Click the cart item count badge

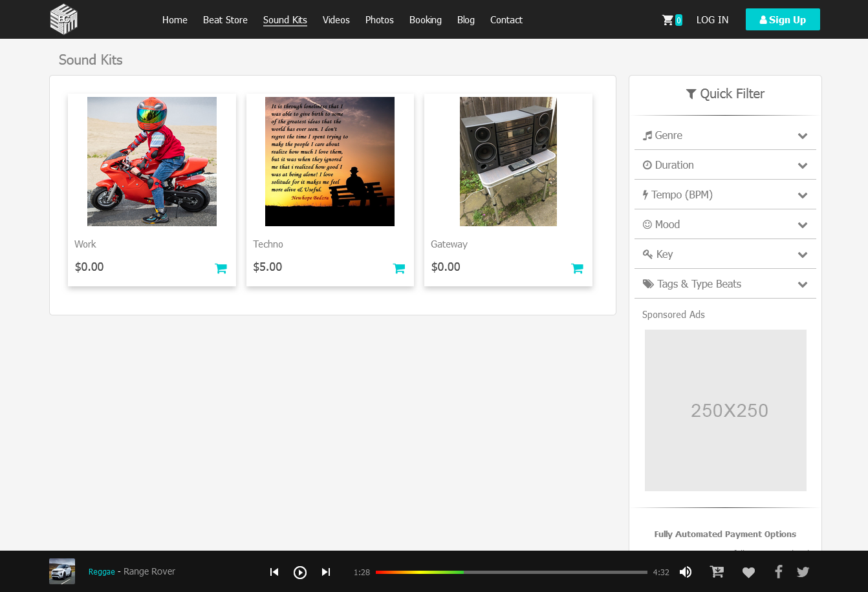pyautogui.click(x=678, y=20)
